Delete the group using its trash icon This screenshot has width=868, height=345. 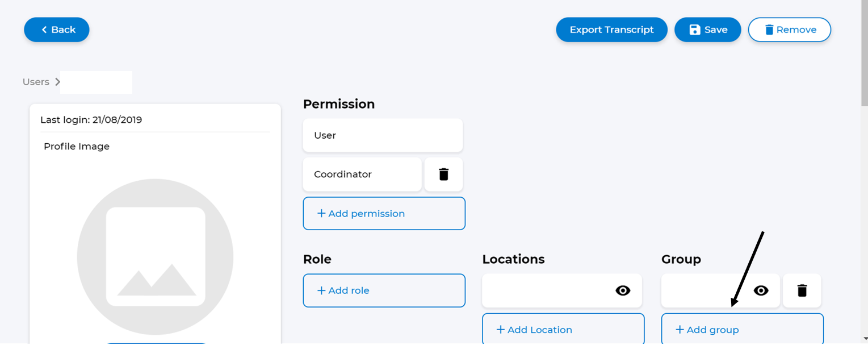click(x=802, y=290)
